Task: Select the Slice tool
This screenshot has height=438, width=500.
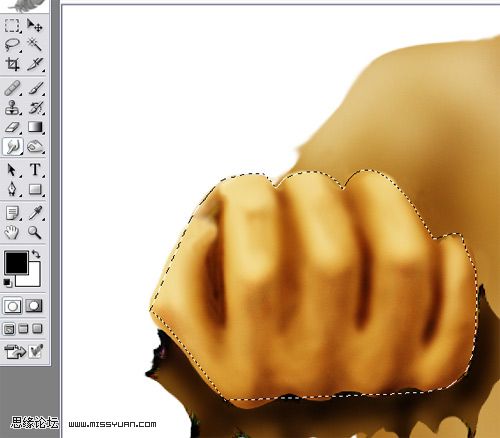Action: point(35,64)
